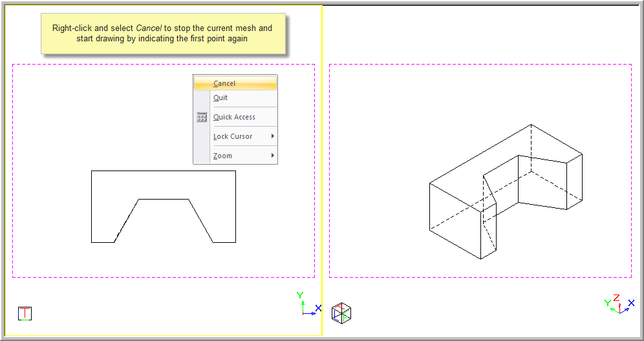This screenshot has width=644, height=341.
Task: Click the yellow instruction tooltip box
Action: [162, 34]
